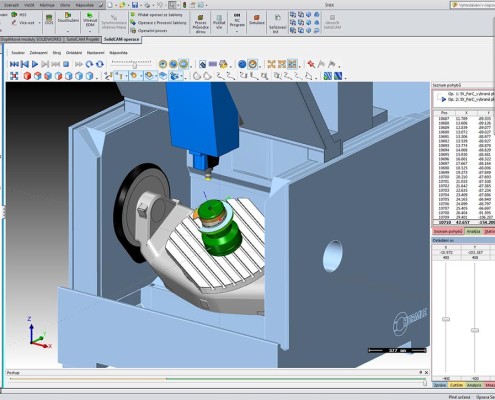
Task: Adjust the simulation speed slider
Action: pos(134,65)
